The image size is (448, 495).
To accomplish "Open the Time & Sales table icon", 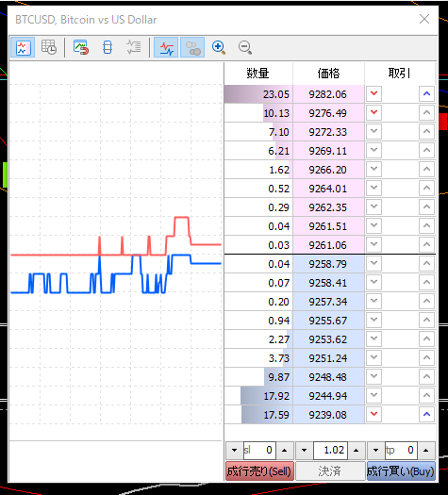I will (49, 48).
